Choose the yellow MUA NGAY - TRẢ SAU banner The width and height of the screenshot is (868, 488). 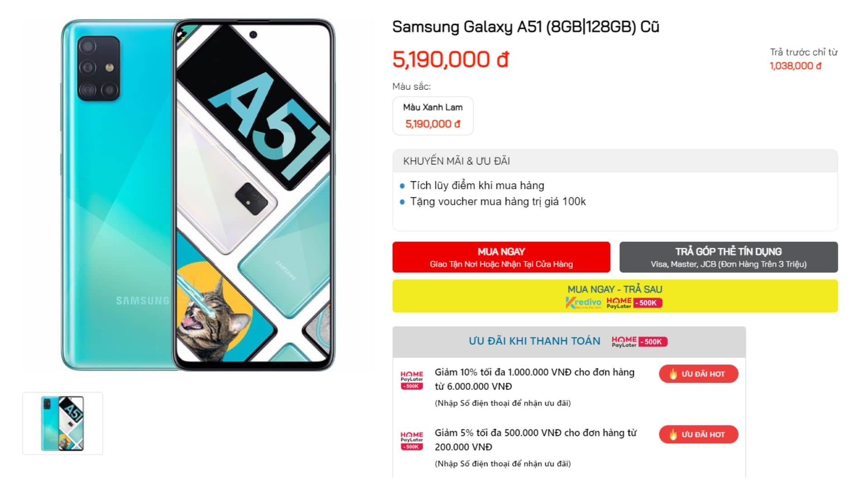615,296
